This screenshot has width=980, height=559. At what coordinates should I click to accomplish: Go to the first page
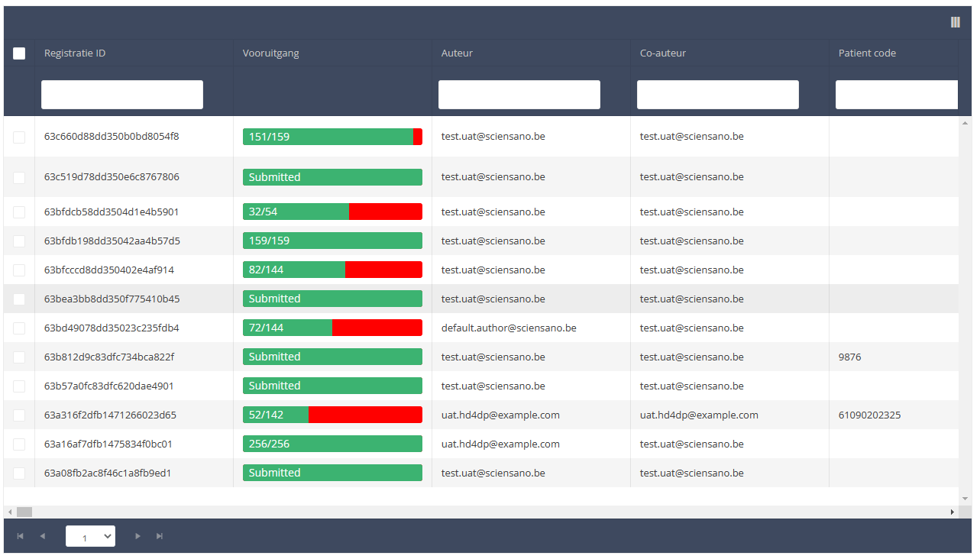click(21, 536)
